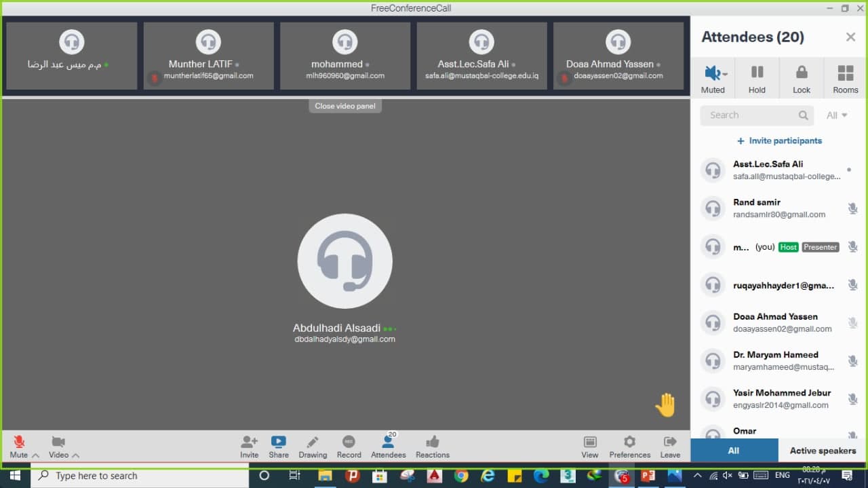Switch to the Active speakers tab
Image resolution: width=868 pixels, height=488 pixels.
(x=822, y=450)
